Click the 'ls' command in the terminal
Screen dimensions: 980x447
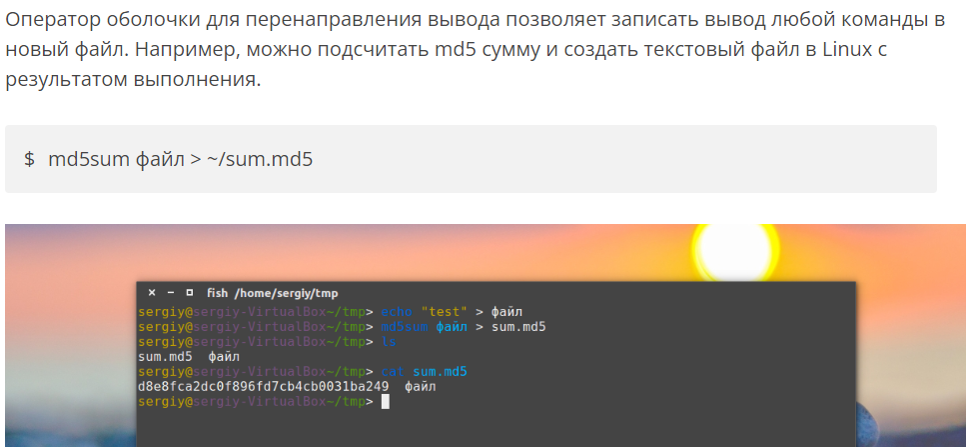click(389, 342)
